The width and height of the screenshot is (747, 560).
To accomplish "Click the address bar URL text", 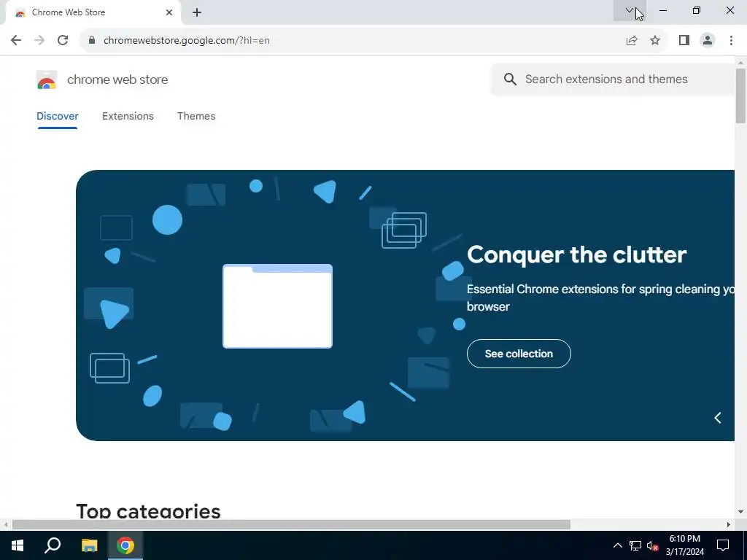I will [186, 41].
